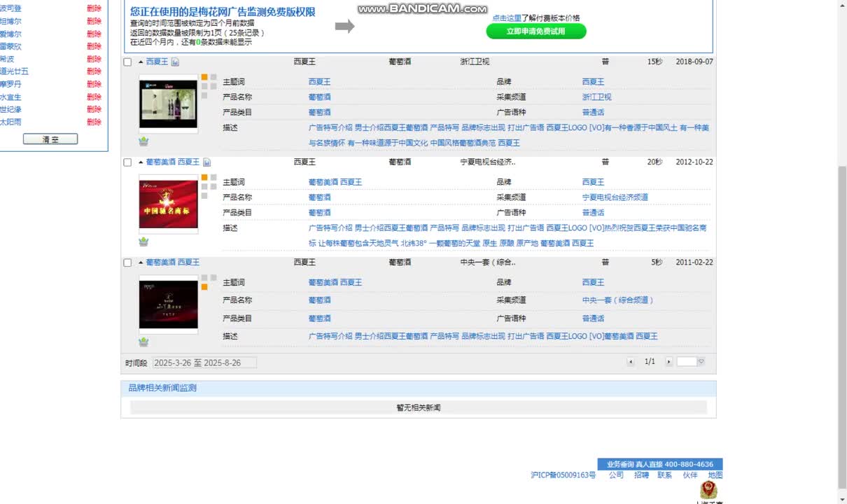This screenshot has width=847, height=504.
Task: Click the 业务垂询 400-880-4636 banner
Action: coord(660,464)
